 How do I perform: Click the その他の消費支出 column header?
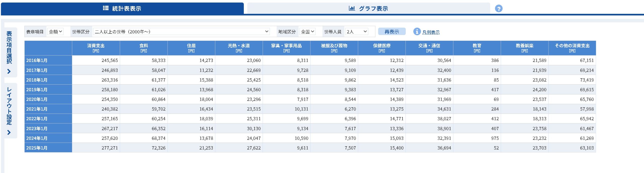(x=572, y=48)
